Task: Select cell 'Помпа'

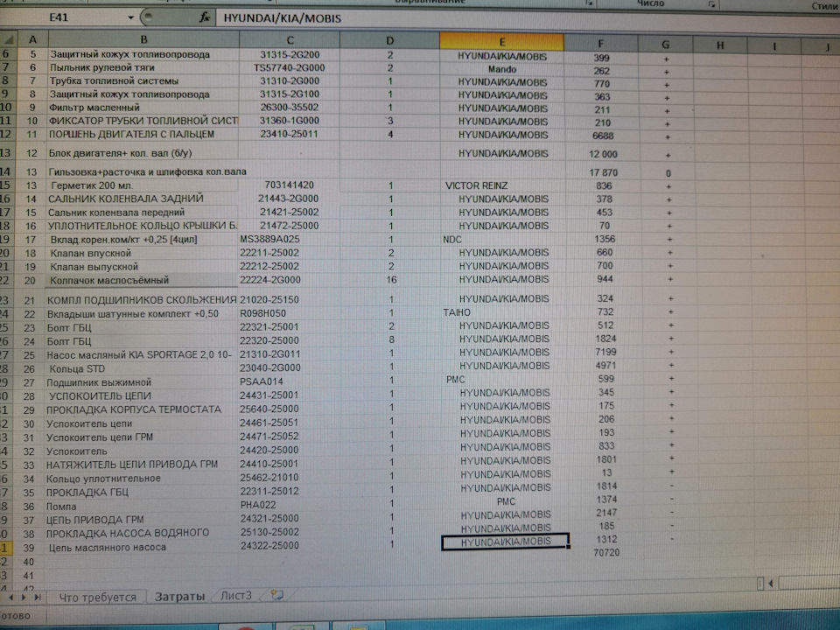Action: (142, 506)
